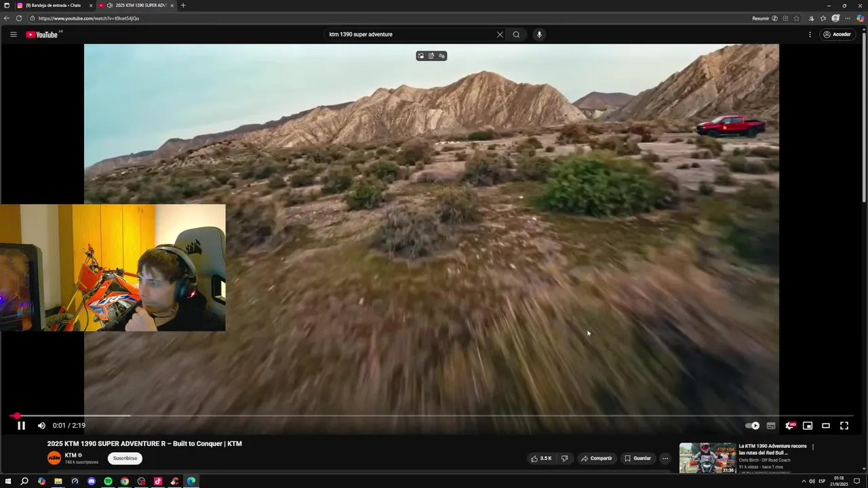The image size is (868, 488).
Task: Reload the page with refresh button
Action: (19, 18)
